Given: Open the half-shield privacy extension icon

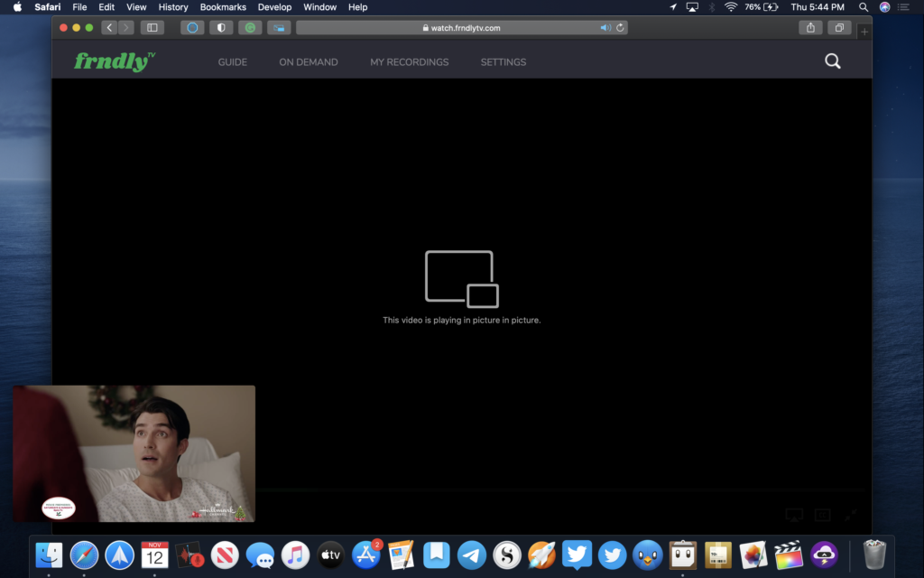Looking at the screenshot, I should coord(221,28).
